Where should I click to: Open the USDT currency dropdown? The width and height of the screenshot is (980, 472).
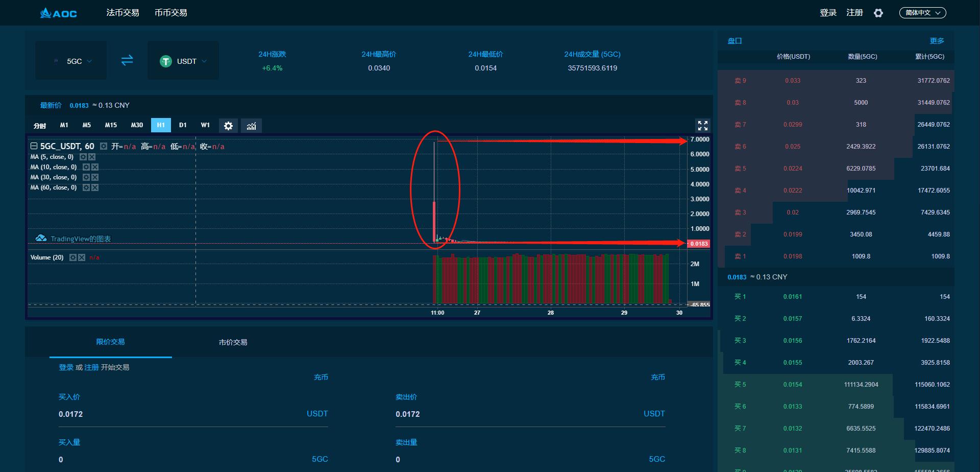click(x=183, y=61)
